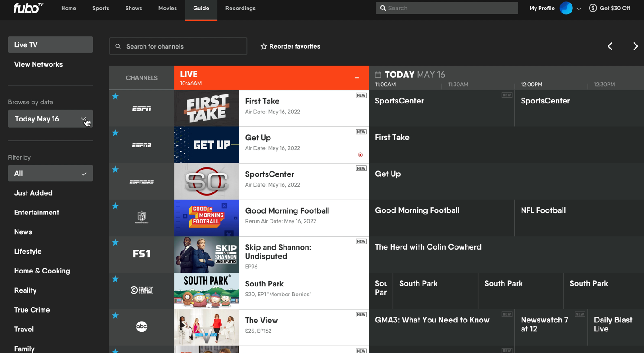Collapse the LIVE column with minus icon
The image size is (644, 353).
(x=356, y=78)
